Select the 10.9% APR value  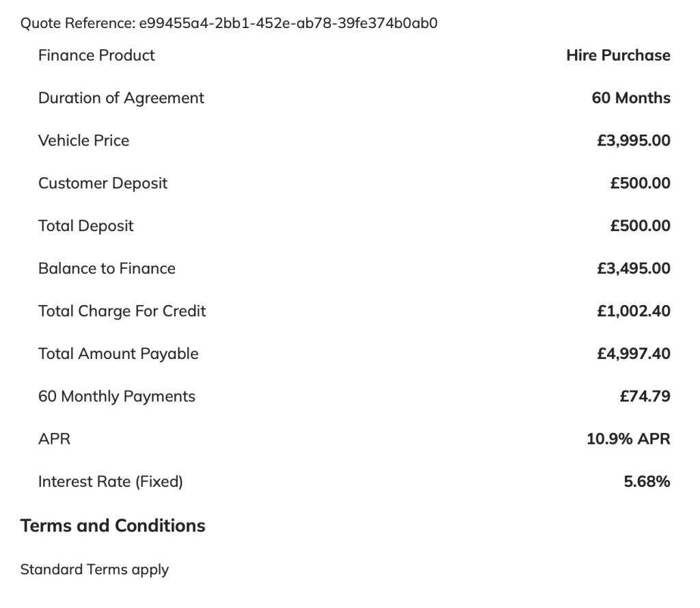tap(628, 439)
